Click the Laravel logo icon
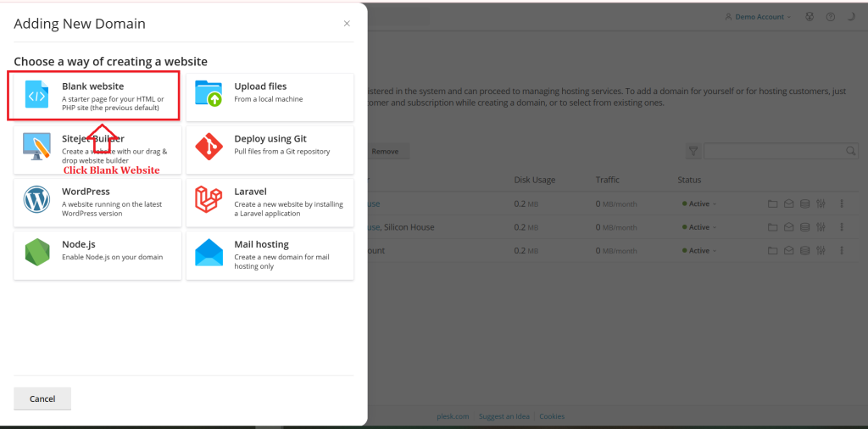The width and height of the screenshot is (868, 429). coord(209,199)
